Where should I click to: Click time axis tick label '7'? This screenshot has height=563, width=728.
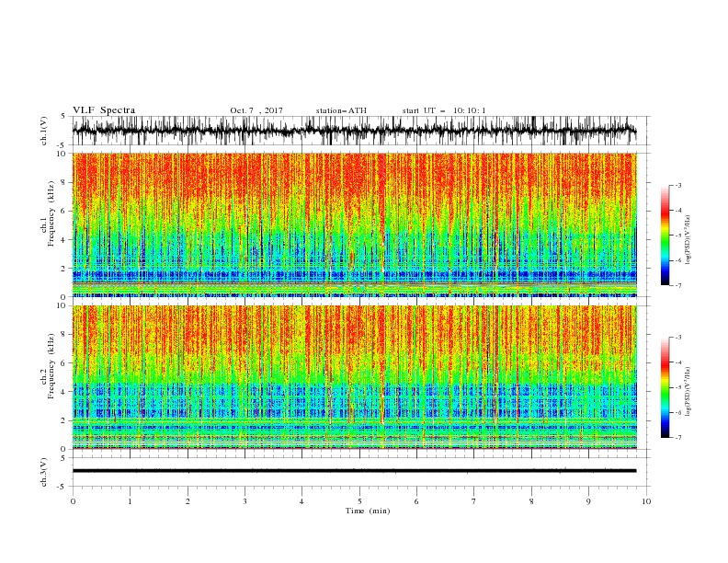pos(474,501)
